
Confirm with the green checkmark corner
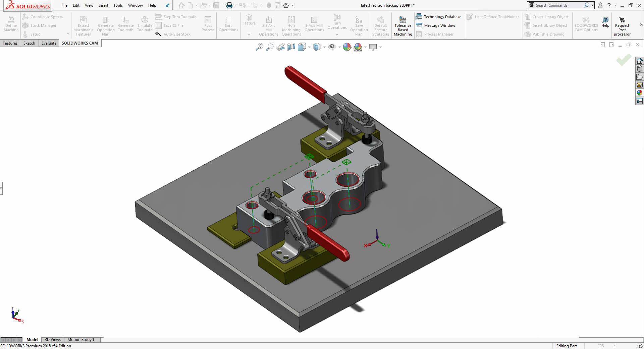(624, 60)
